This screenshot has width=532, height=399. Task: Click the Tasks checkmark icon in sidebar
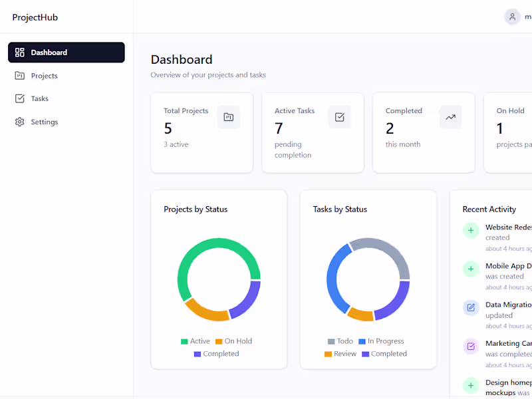coord(21,98)
